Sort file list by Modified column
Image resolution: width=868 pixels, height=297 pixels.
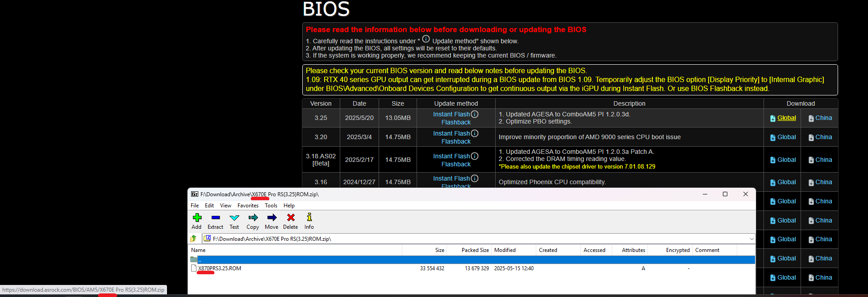point(513,250)
